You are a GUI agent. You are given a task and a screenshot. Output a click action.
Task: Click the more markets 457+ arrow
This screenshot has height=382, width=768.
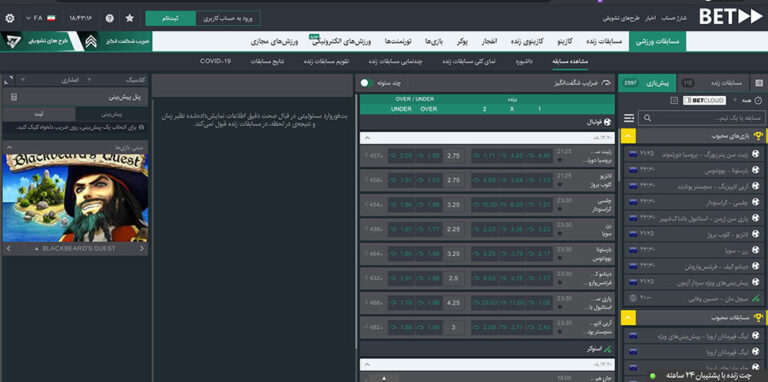click(x=373, y=156)
